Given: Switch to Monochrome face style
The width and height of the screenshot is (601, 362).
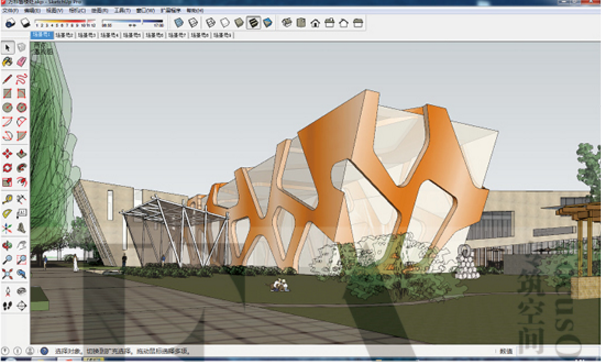Looking at the screenshot, I should 268,23.
